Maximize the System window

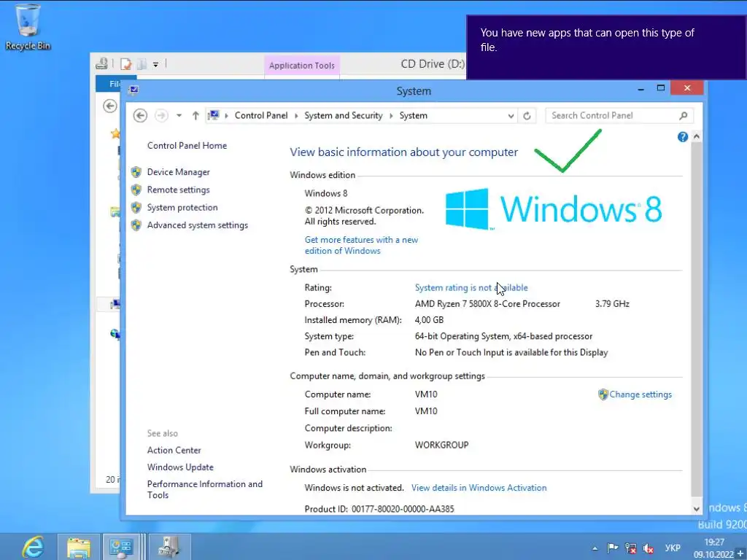(661, 88)
